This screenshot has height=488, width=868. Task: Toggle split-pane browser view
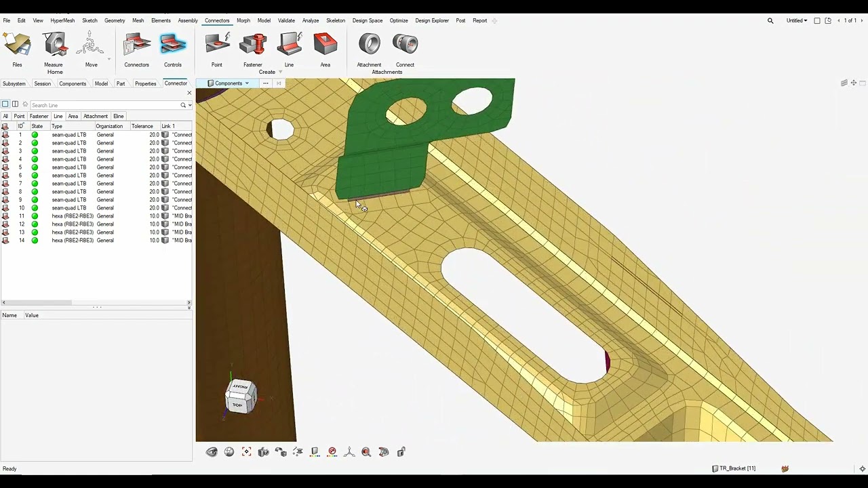(15, 104)
